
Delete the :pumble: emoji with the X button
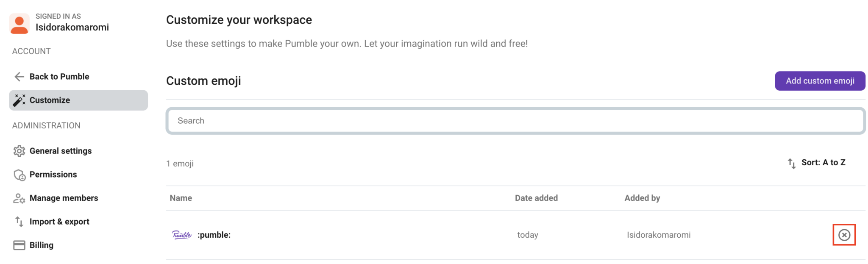tap(845, 234)
